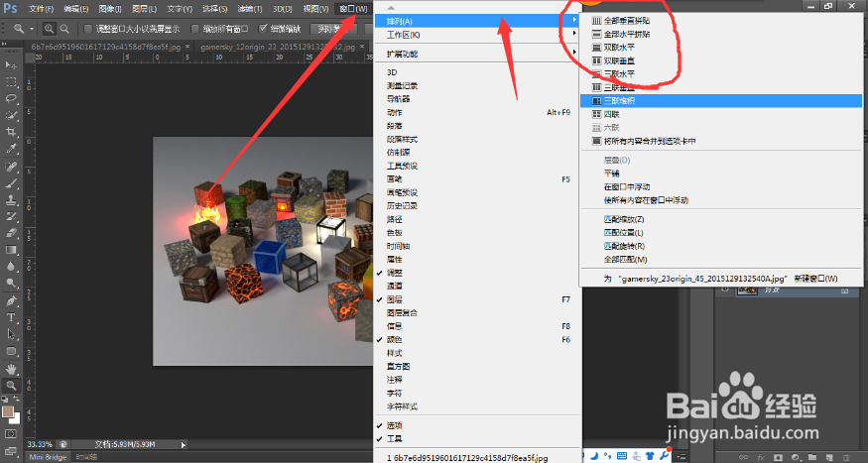Select 全部匹配(M) entry
The height and width of the screenshot is (463, 868).
click(x=720, y=260)
